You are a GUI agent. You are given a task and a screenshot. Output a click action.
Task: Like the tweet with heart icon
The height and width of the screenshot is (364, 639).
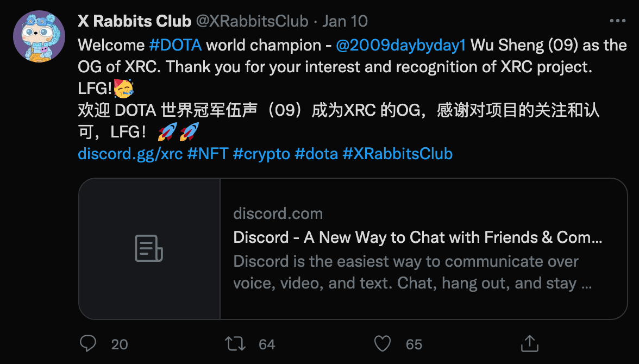tap(383, 343)
